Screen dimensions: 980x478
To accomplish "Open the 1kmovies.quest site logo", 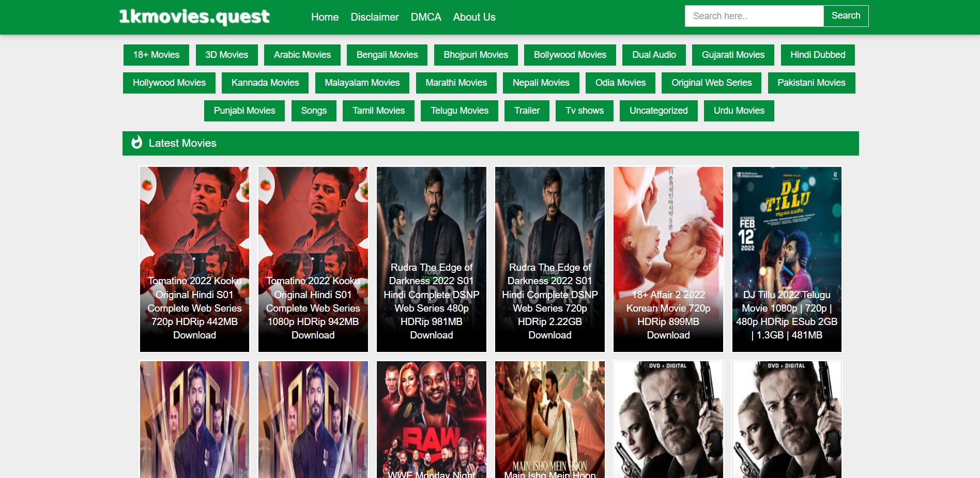I will tap(194, 17).
